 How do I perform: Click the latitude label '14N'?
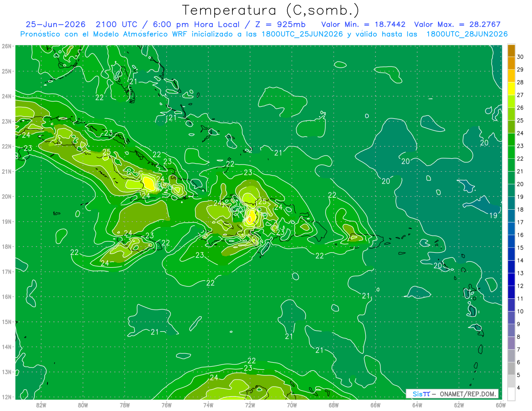(x=7, y=347)
